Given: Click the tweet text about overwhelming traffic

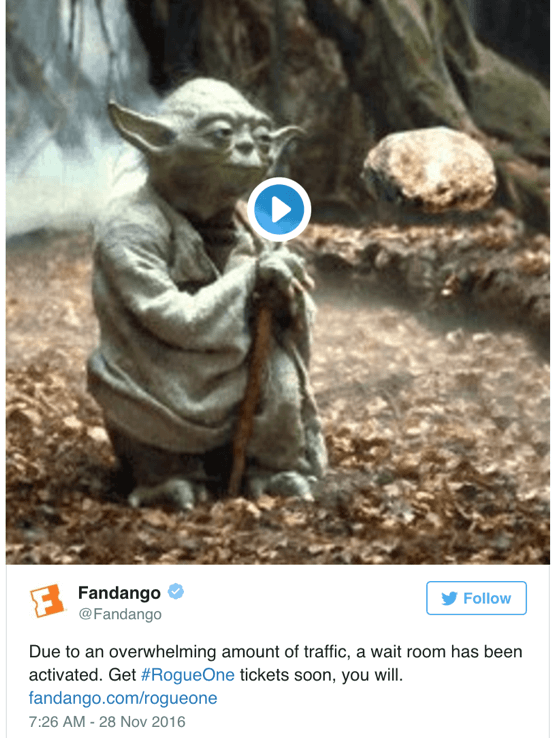Looking at the screenshot, I should pyautogui.click(x=275, y=663).
